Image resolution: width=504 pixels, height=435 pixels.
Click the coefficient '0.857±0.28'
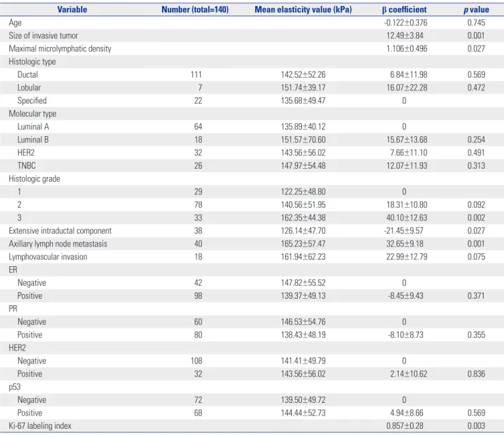point(405,426)
